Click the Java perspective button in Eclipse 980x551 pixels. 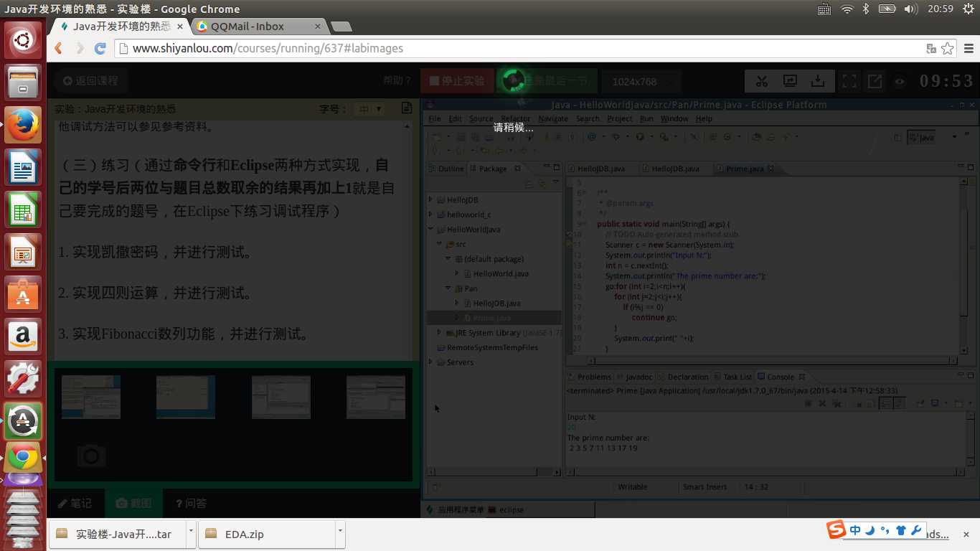pos(922,137)
